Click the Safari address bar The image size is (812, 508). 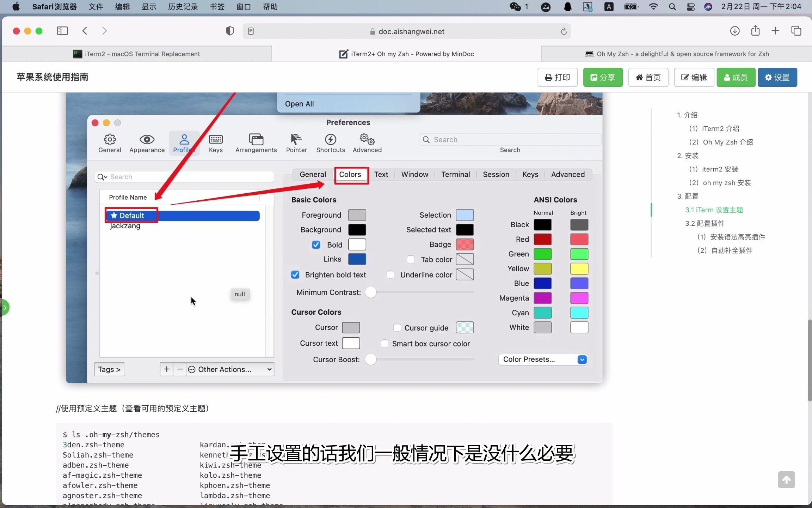click(407, 31)
